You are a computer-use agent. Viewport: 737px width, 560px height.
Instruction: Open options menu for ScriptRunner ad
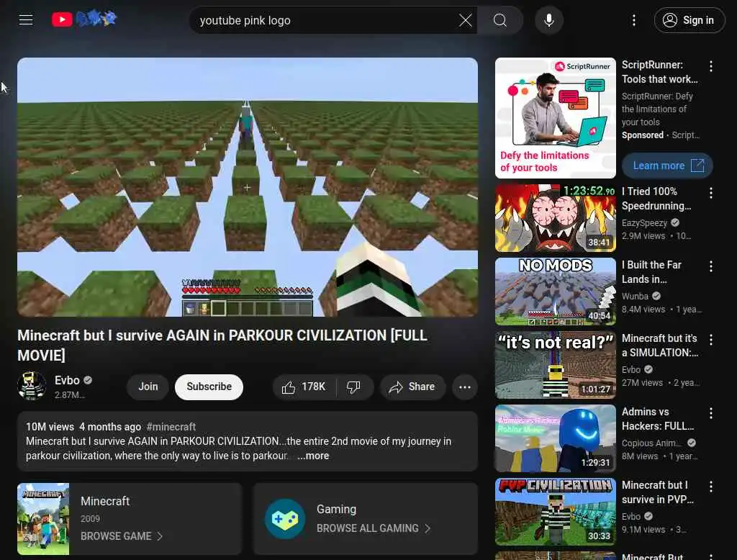click(x=711, y=66)
